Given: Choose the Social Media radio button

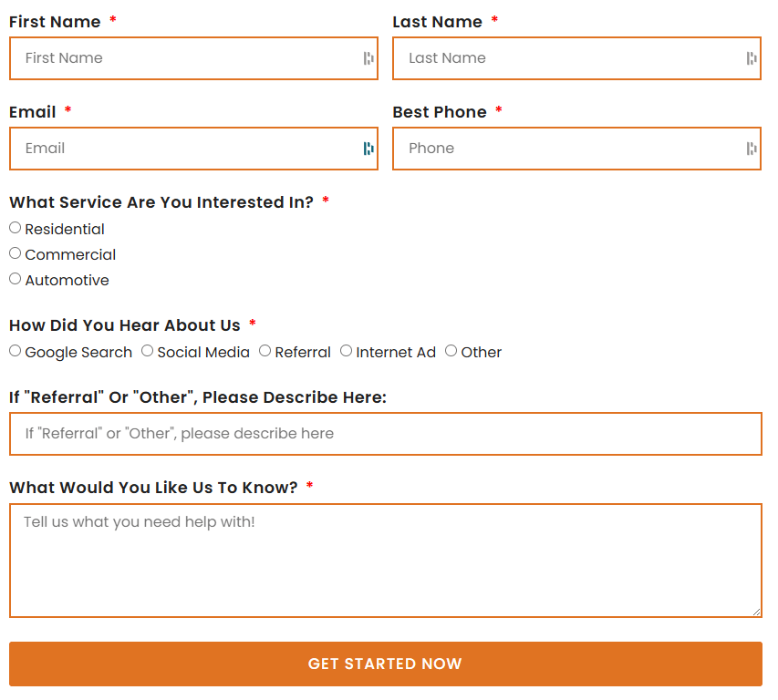Looking at the screenshot, I should (x=148, y=351).
